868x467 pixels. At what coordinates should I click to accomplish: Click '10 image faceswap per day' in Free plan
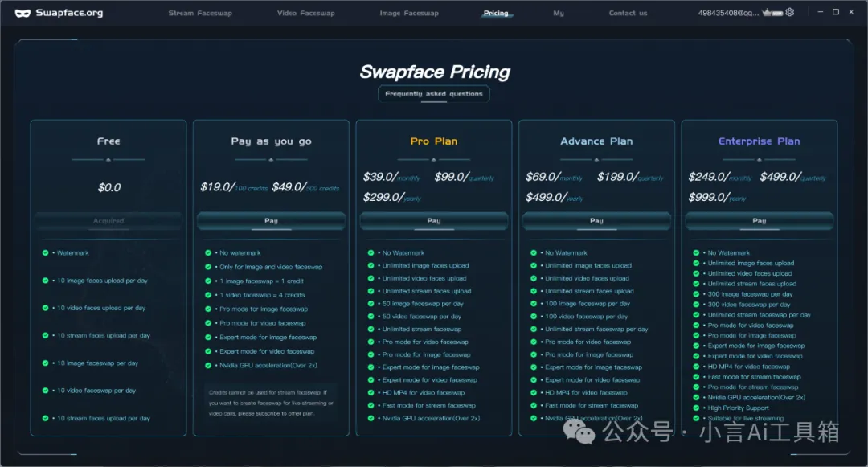[x=98, y=363]
